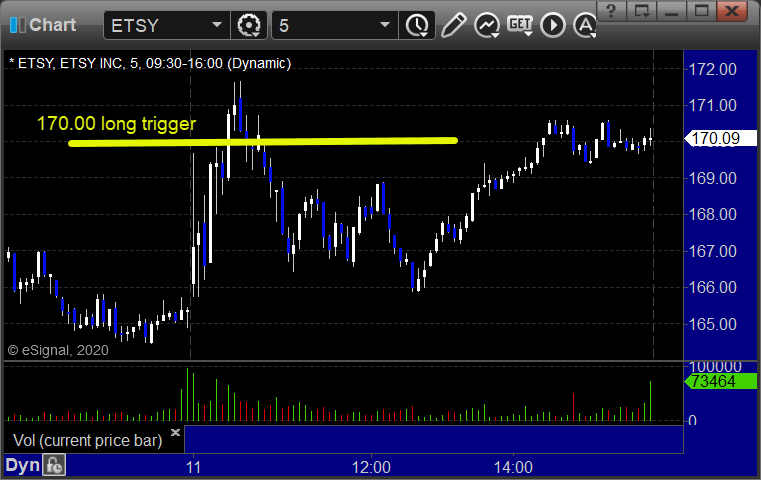
Task: Click the play replay icon
Action: pyautogui.click(x=553, y=25)
